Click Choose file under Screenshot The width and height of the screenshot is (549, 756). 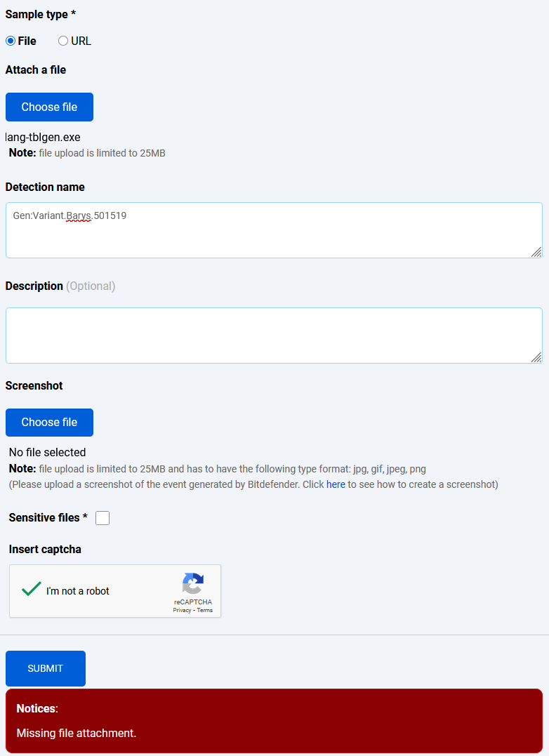tap(49, 423)
